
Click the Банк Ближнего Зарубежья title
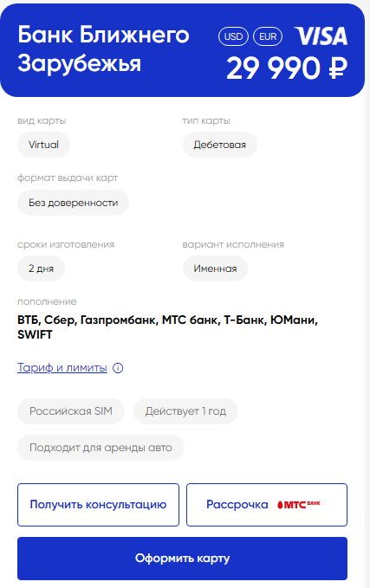tap(104, 48)
